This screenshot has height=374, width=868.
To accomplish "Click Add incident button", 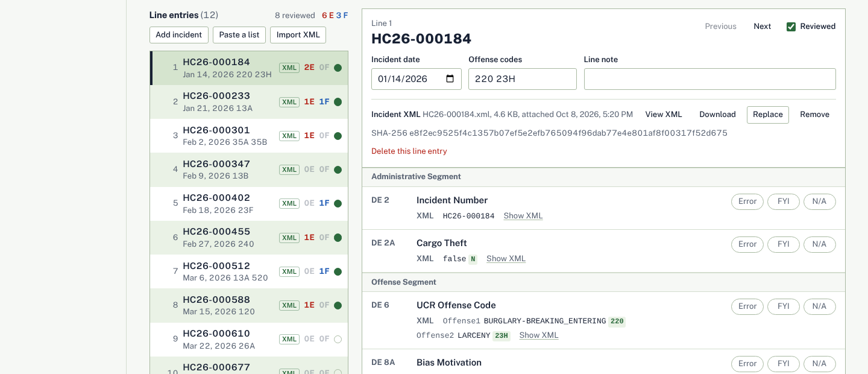I will [x=179, y=35].
